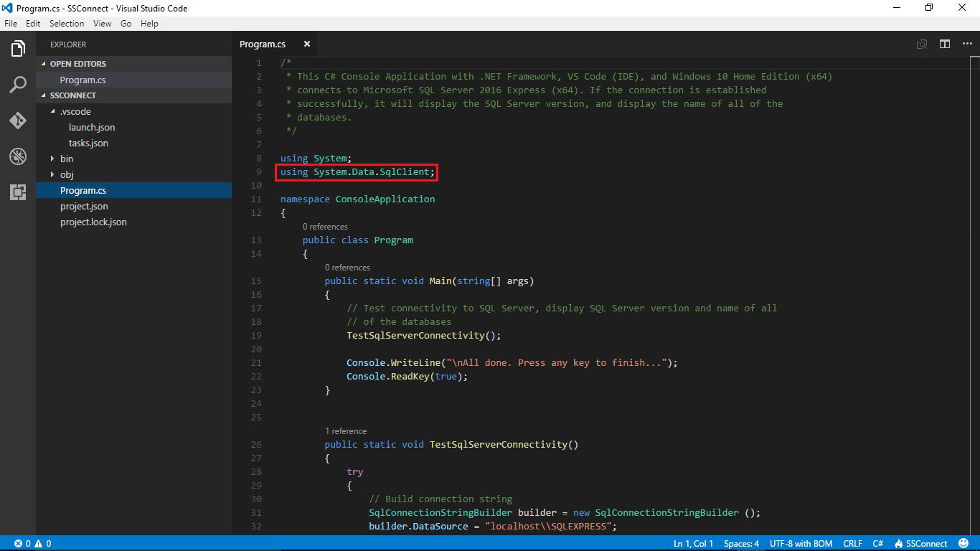The image size is (980, 551).
Task: Open the Explorer view in activity bar
Action: coord(18,49)
